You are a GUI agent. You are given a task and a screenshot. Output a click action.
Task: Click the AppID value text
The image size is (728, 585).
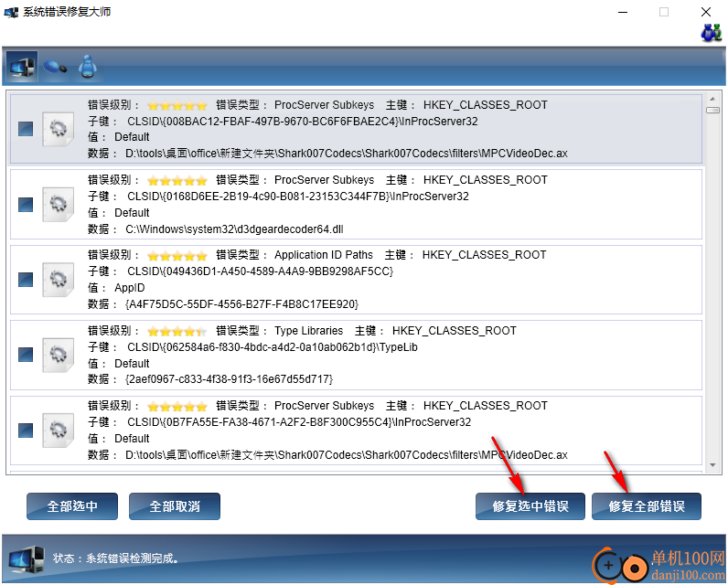point(130,288)
